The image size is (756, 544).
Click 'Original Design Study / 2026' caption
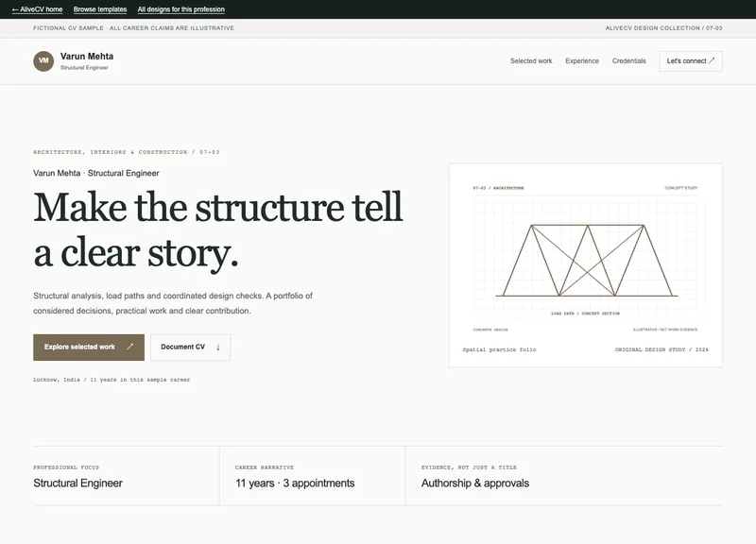(x=661, y=349)
